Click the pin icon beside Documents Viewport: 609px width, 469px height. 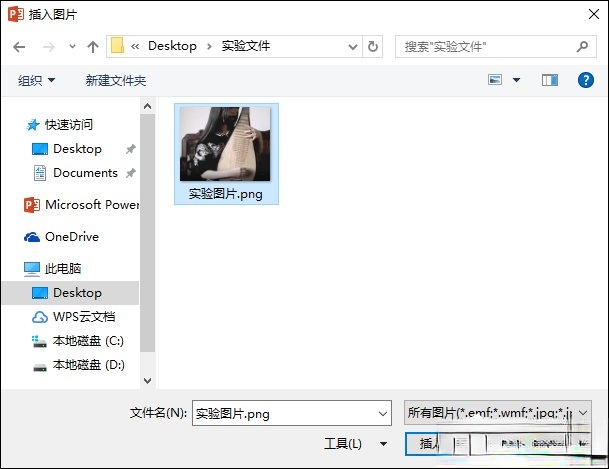pyautogui.click(x=130, y=173)
